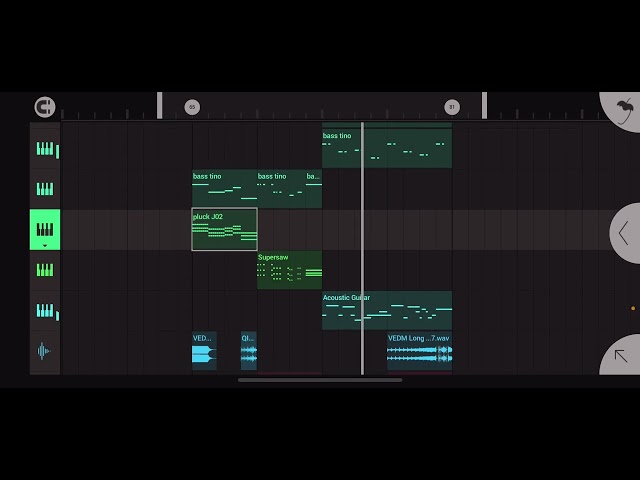Select the VEDM Long ...7.wav audio clip
This screenshot has height=480, width=640.
point(420,351)
